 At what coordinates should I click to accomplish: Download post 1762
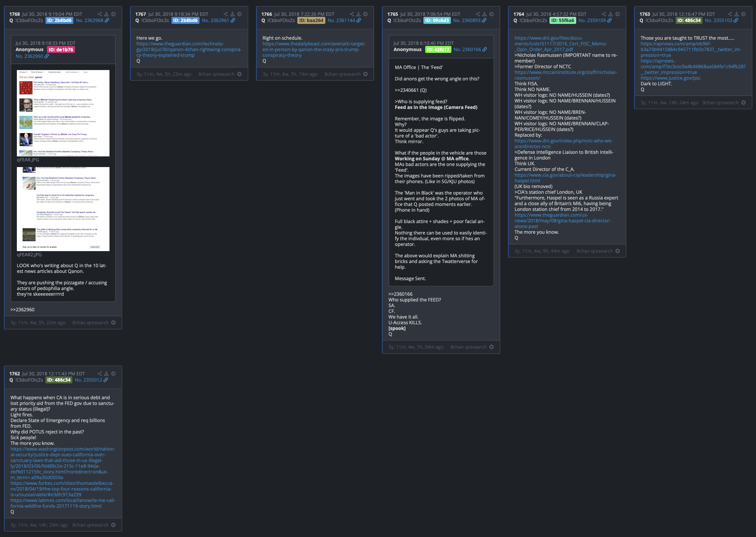[x=106, y=374]
